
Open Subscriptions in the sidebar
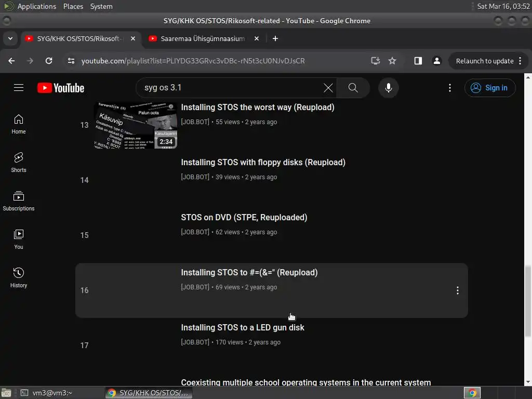point(19,201)
